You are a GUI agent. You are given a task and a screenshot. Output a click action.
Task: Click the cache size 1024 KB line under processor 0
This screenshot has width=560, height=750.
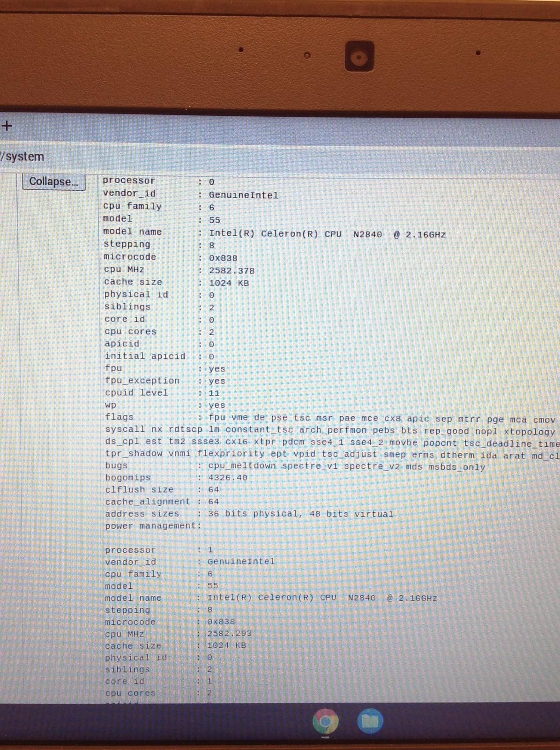176,282
